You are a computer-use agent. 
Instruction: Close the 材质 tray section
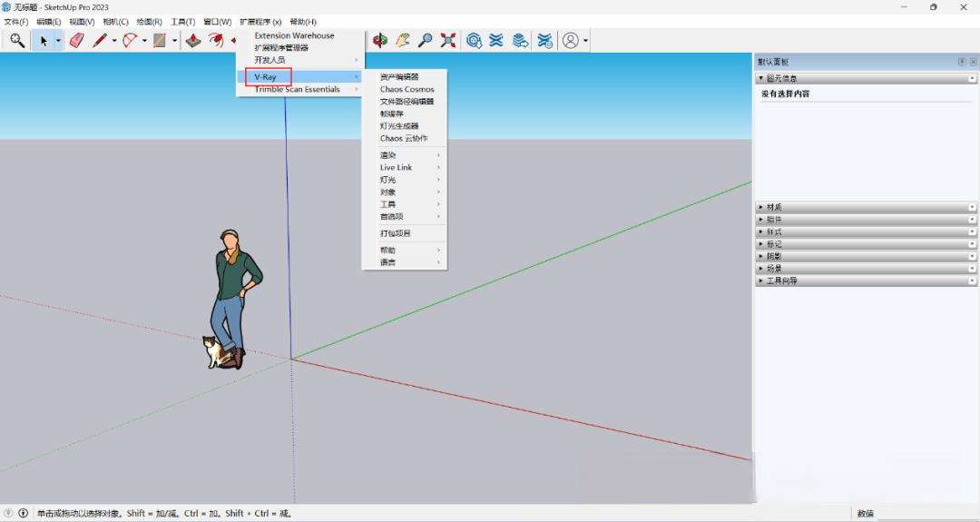click(972, 207)
